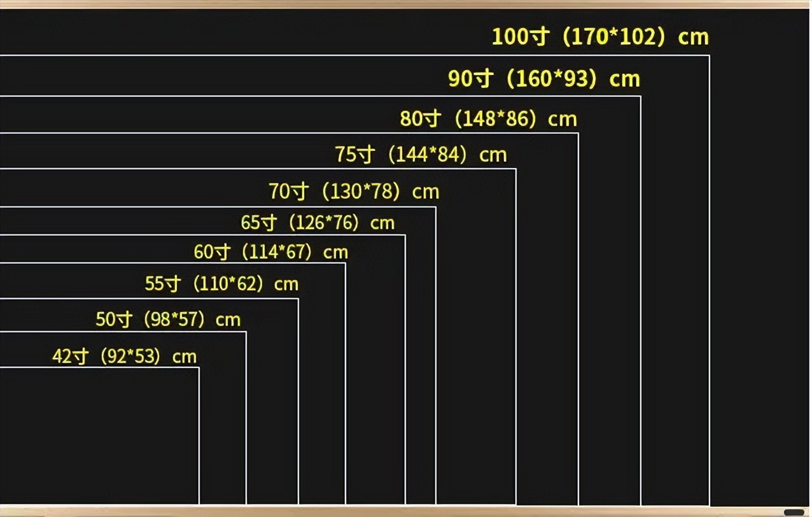Select the 65寸 (126*76) cm label
812x517 pixels.
tap(318, 223)
